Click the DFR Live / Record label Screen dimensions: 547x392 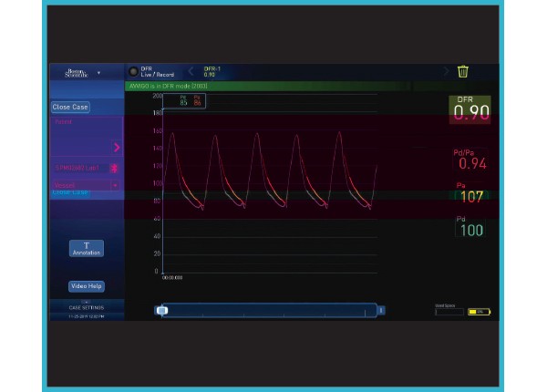coord(158,71)
